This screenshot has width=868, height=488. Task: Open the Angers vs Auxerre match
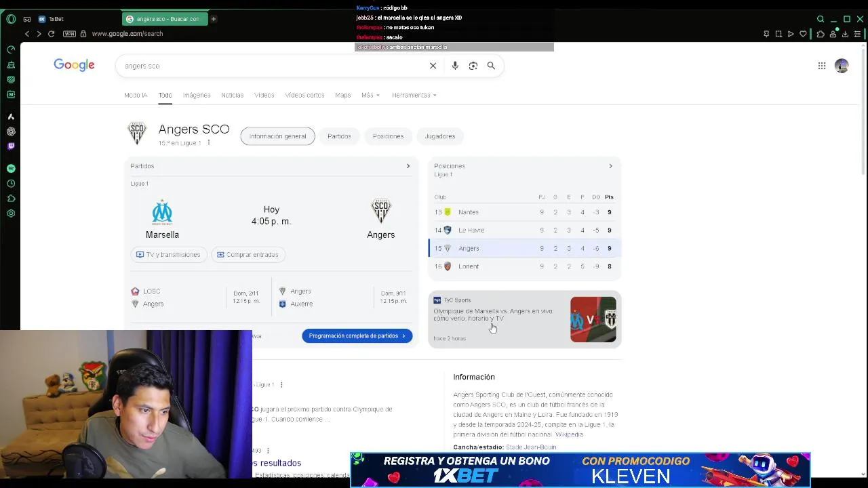[344, 298]
